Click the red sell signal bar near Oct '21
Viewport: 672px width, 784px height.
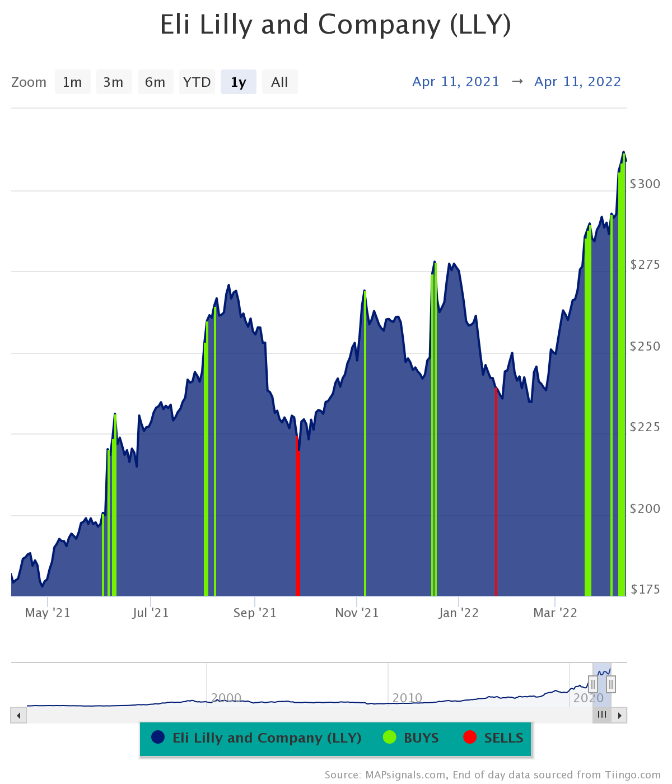297,516
